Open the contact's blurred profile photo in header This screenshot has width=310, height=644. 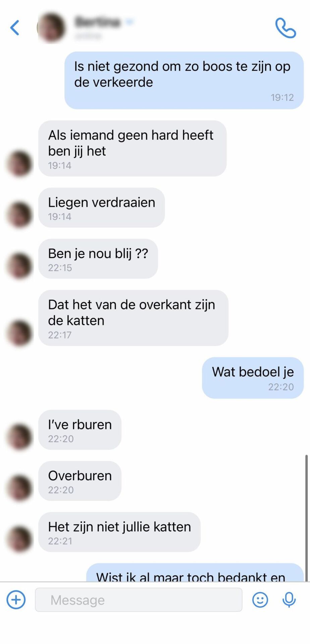(51, 28)
